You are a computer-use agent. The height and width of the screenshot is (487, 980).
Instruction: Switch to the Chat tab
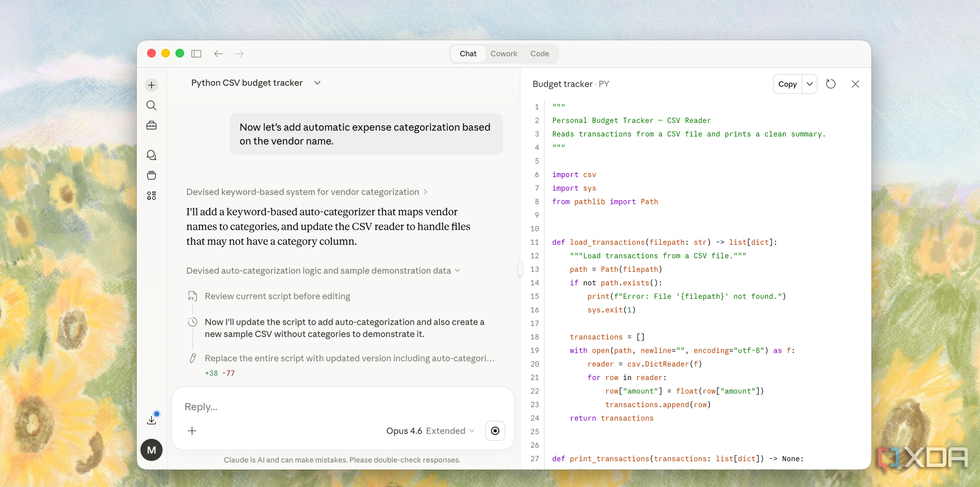tap(468, 54)
